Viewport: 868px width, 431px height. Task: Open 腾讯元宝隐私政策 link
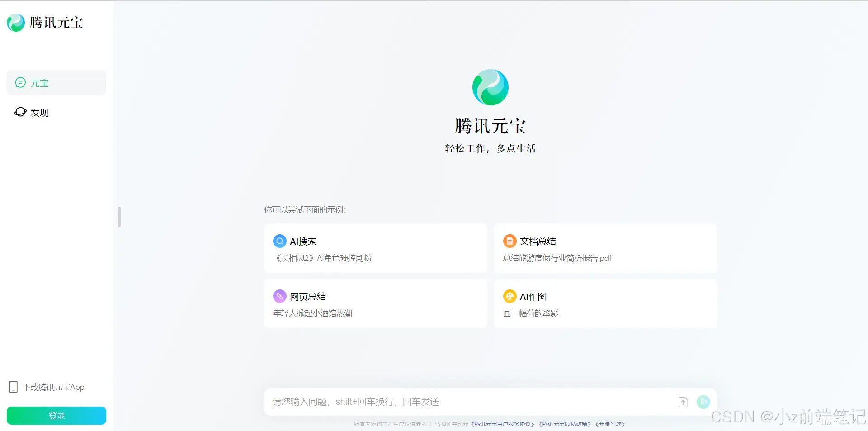(565, 424)
